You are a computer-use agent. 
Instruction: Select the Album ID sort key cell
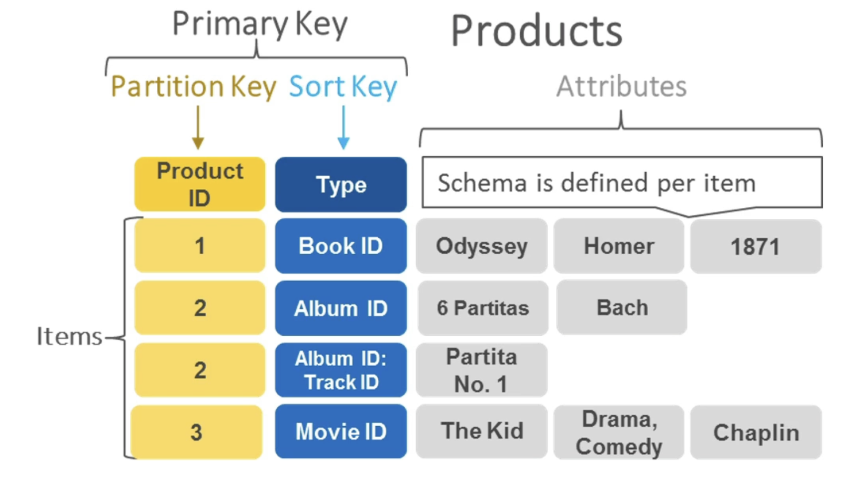pyautogui.click(x=341, y=308)
